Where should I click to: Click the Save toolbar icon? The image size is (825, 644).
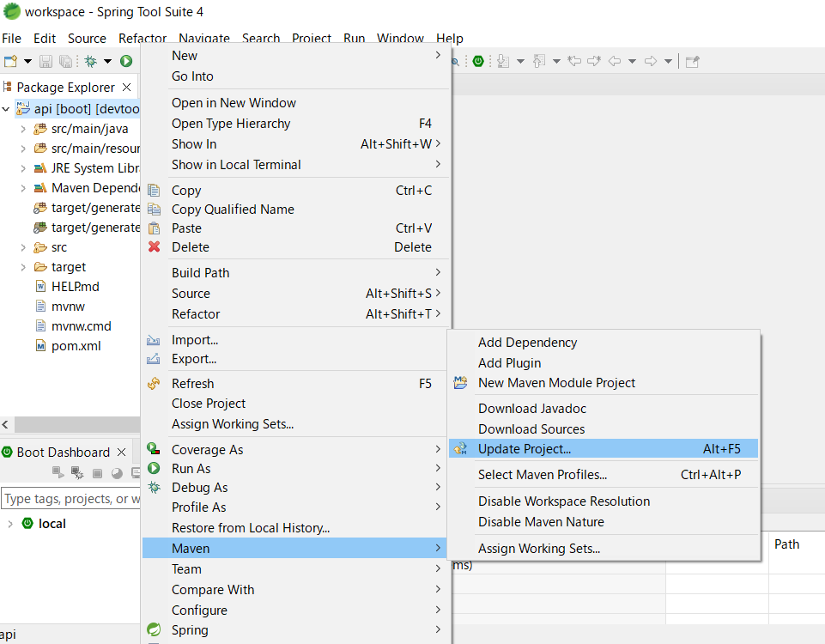click(45, 62)
